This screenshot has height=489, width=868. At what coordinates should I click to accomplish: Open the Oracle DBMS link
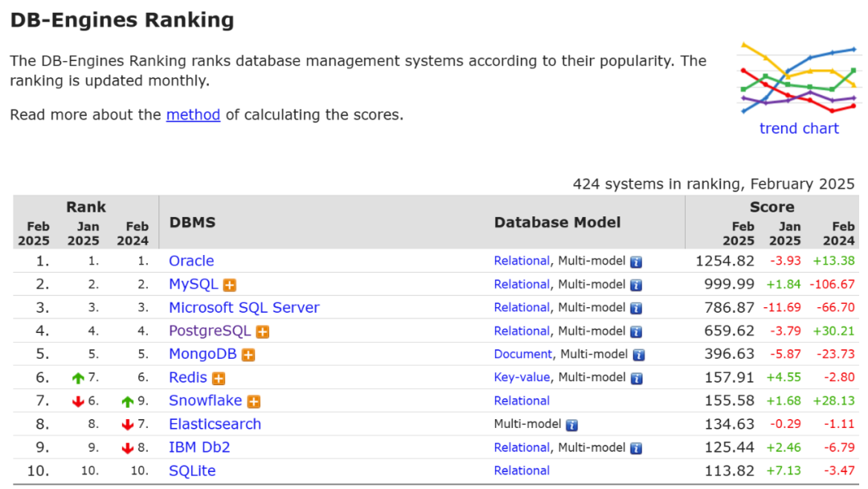[x=191, y=261]
